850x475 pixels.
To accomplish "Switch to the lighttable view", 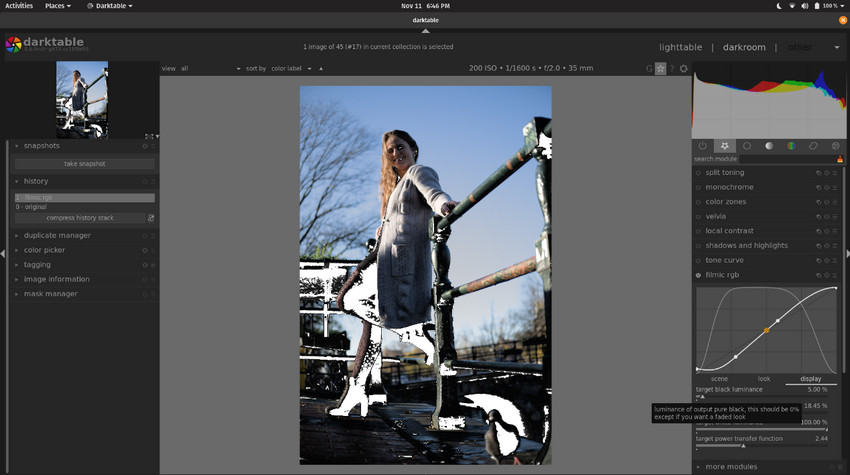I will (680, 47).
